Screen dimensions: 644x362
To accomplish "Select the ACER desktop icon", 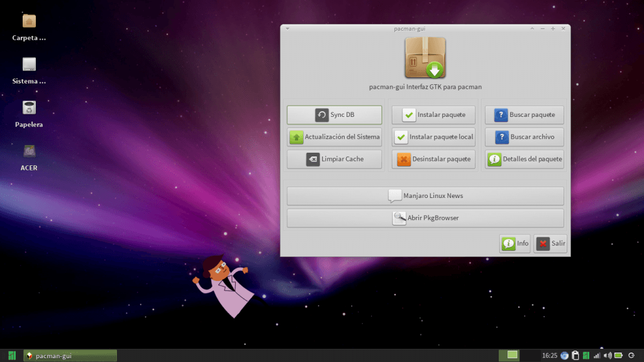I will 29,158.
